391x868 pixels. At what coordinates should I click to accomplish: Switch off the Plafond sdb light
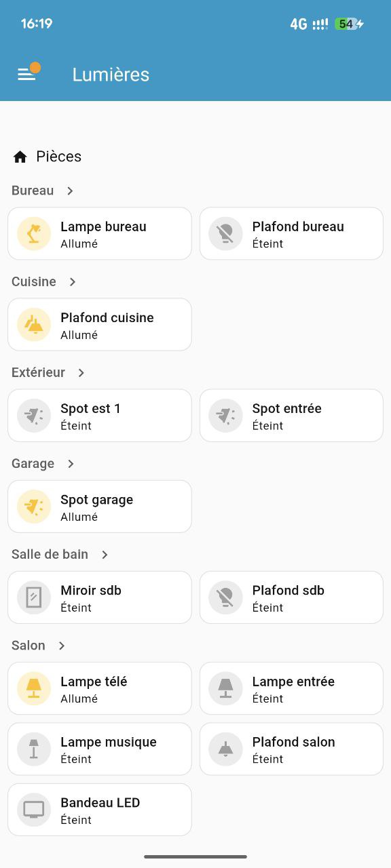[x=291, y=597]
